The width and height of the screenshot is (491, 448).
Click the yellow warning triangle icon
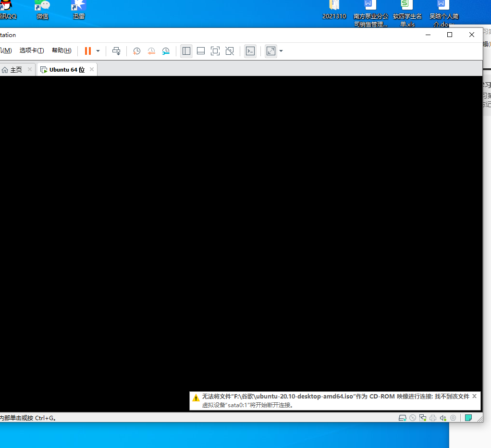tap(196, 398)
